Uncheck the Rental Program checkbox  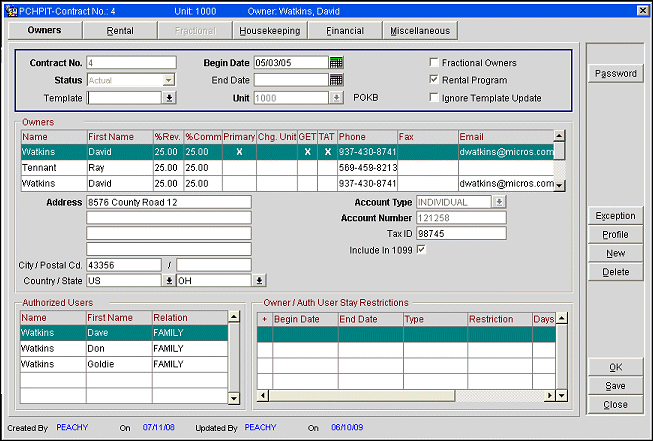432,80
